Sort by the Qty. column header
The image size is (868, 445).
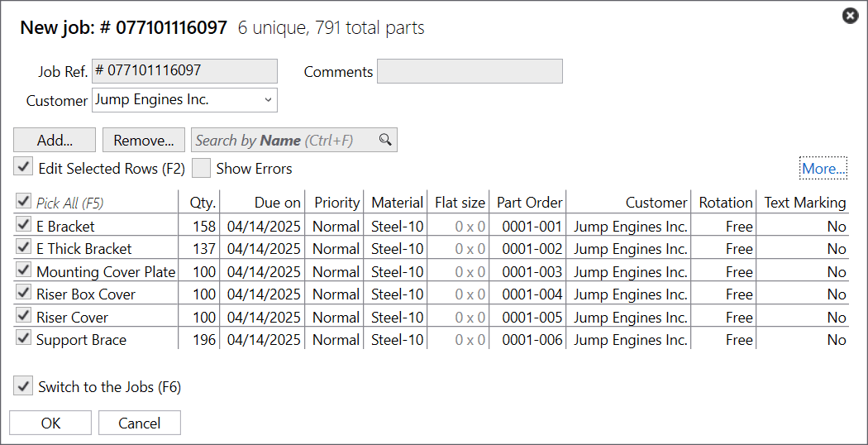tap(203, 203)
